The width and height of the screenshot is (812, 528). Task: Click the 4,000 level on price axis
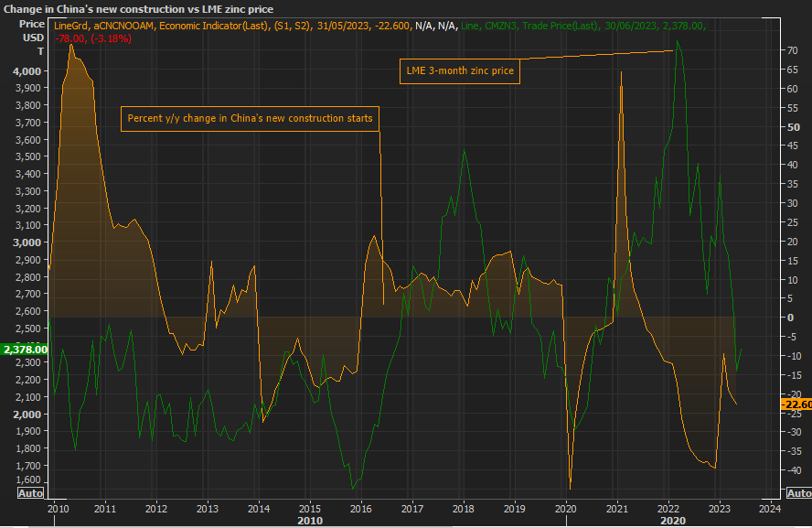point(27,71)
